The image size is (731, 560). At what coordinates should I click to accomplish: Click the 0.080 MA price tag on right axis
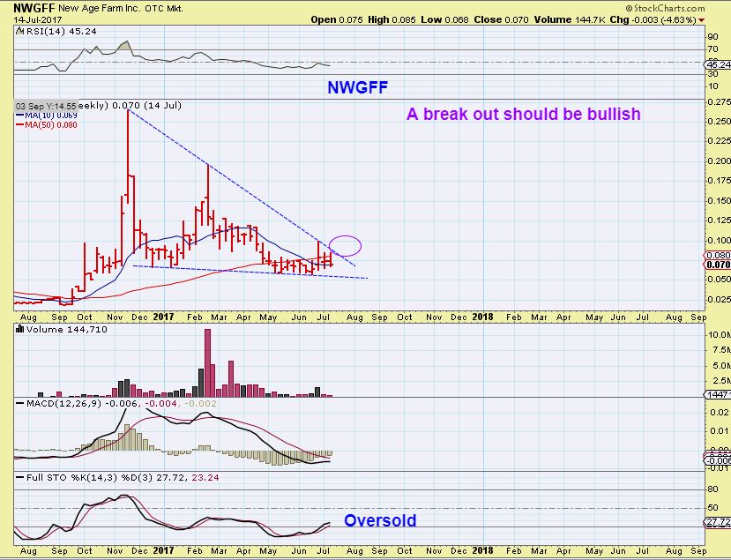[x=718, y=255]
